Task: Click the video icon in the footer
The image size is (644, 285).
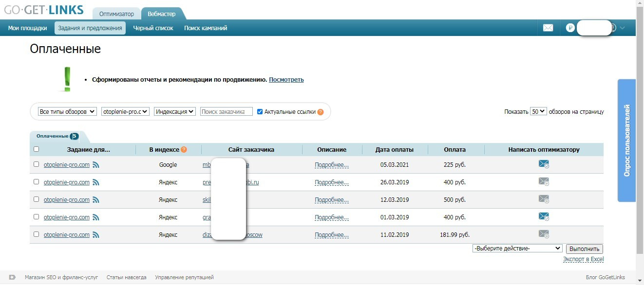Action: pyautogui.click(x=12, y=277)
